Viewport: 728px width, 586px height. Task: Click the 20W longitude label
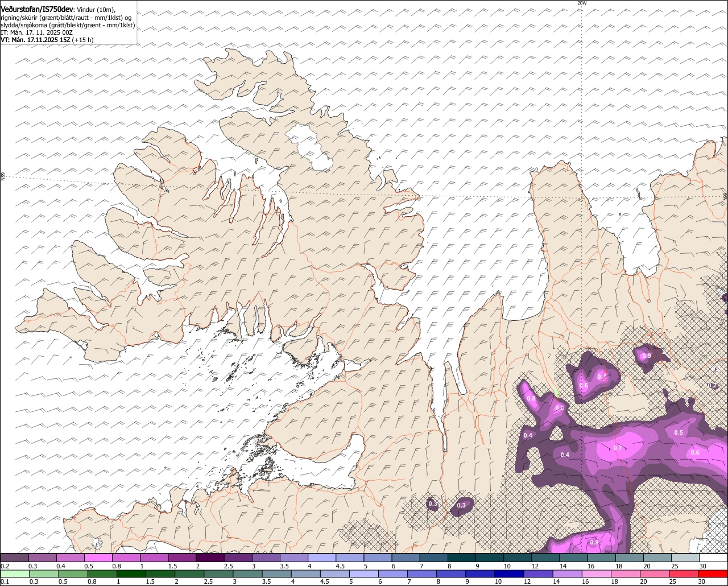point(582,3)
